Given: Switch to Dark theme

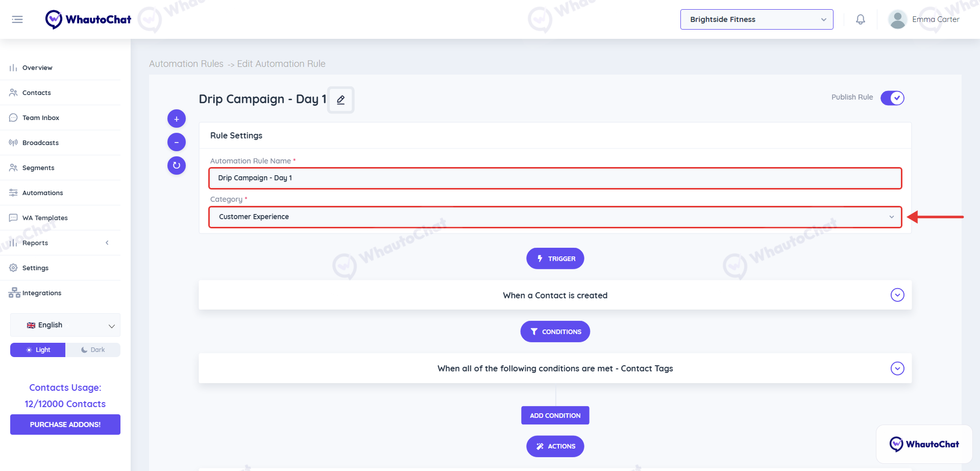Looking at the screenshot, I should 93,350.
